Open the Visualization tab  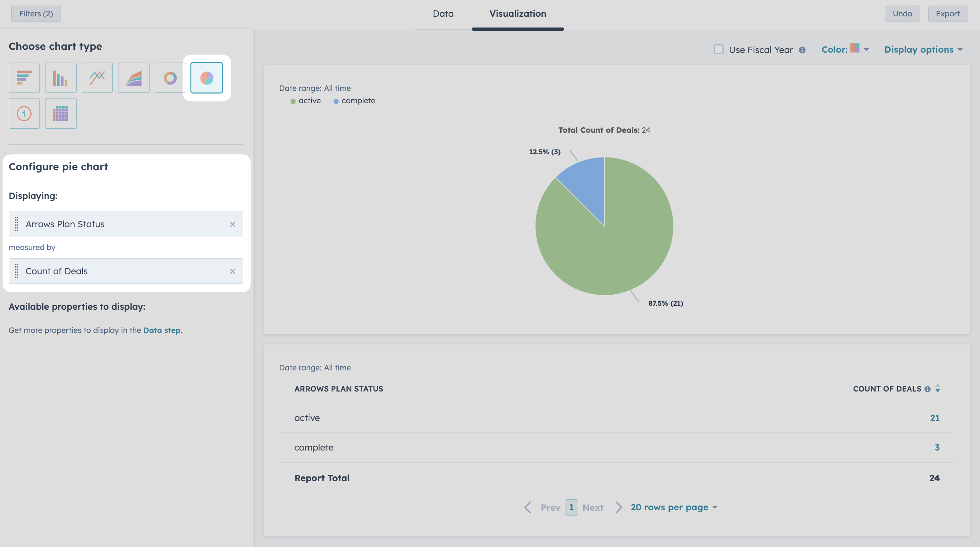pyautogui.click(x=518, y=13)
